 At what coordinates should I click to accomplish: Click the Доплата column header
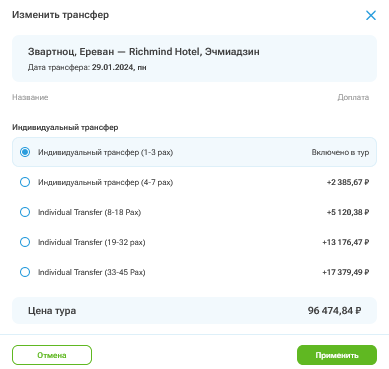(353, 97)
